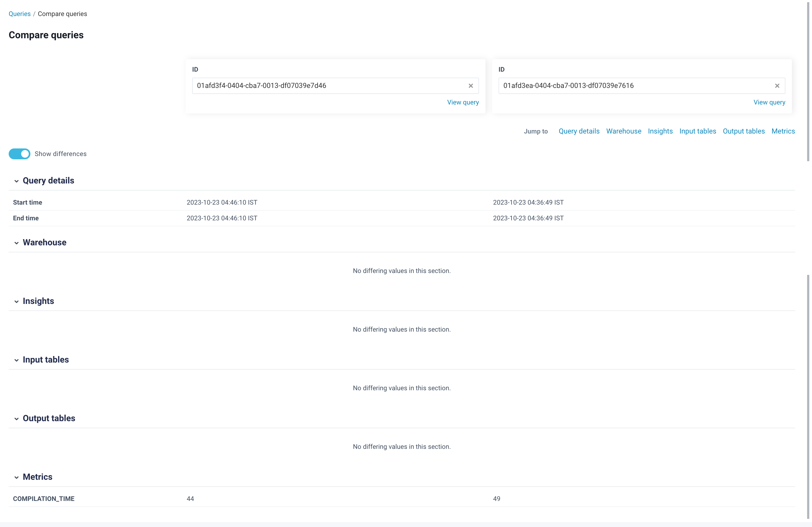Image resolution: width=812 pixels, height=527 pixels.
Task: Collapse the Metrics section
Action: (15, 477)
